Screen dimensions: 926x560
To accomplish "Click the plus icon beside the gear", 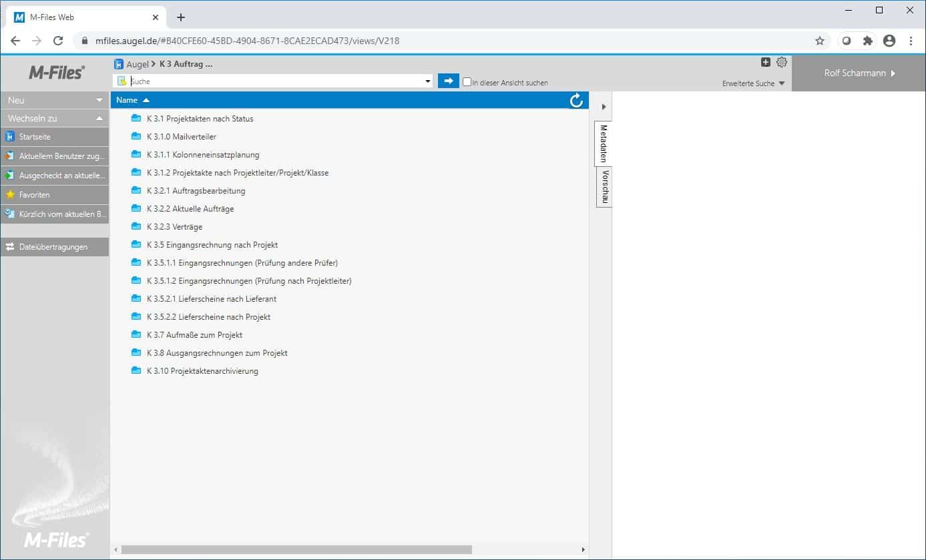I will (766, 63).
